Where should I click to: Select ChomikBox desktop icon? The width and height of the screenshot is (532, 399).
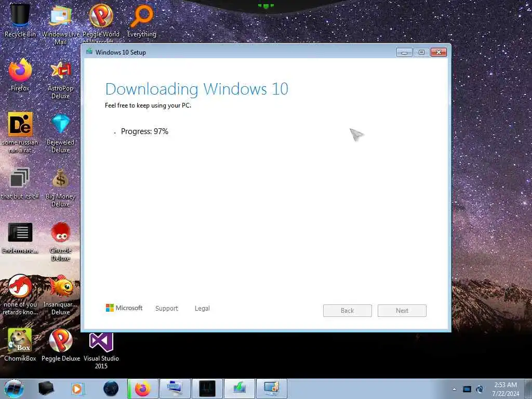coord(20,345)
